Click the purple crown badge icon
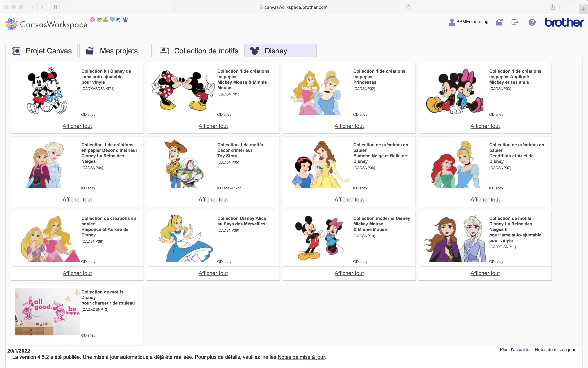Viewport: 588px width, 368px height. point(125,20)
